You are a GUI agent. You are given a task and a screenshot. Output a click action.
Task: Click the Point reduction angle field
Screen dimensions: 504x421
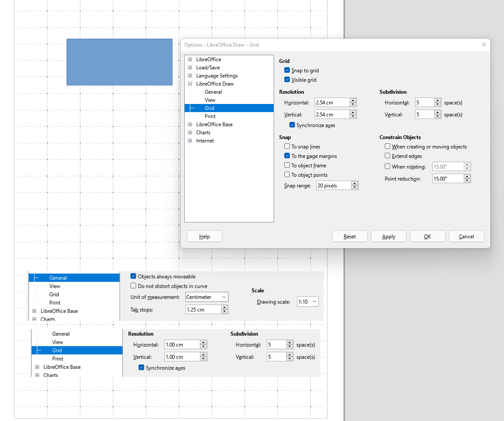(x=448, y=178)
